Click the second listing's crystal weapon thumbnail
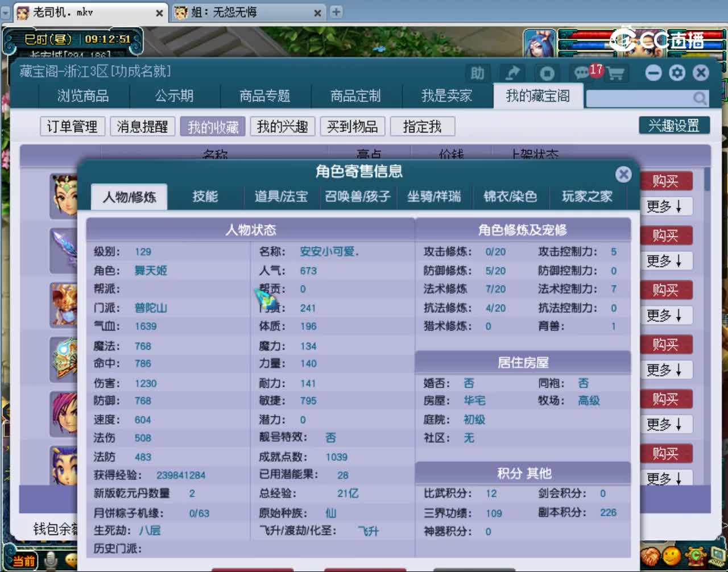 [x=64, y=250]
